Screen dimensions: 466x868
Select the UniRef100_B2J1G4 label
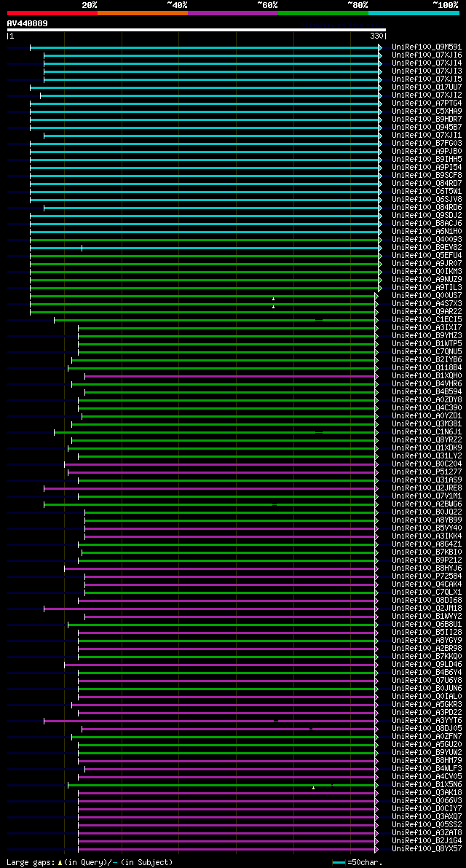427,842
